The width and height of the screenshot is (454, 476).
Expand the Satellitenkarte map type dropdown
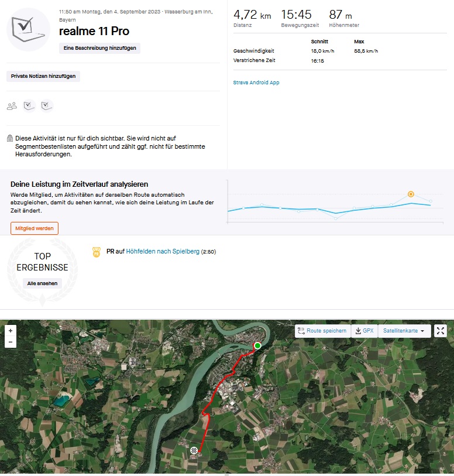coord(404,331)
